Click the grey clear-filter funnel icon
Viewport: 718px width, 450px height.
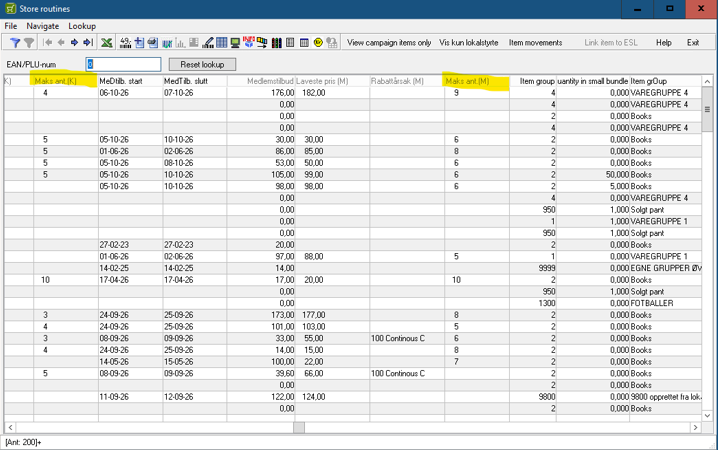(x=29, y=43)
